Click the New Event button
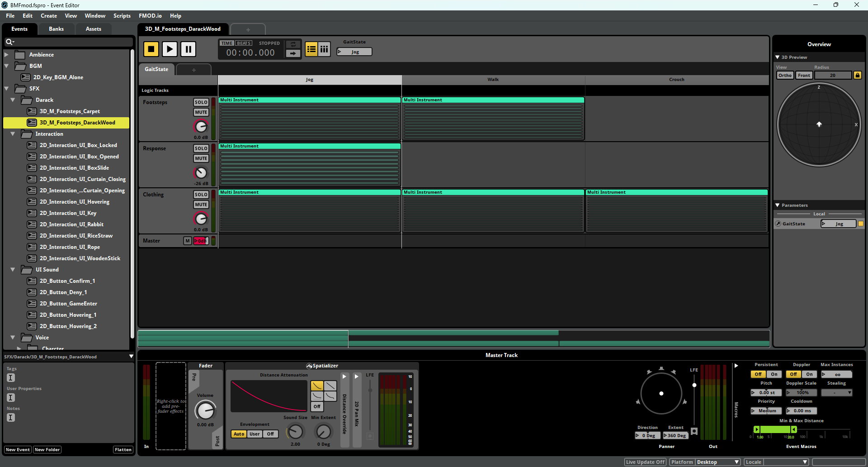 [x=18, y=450]
